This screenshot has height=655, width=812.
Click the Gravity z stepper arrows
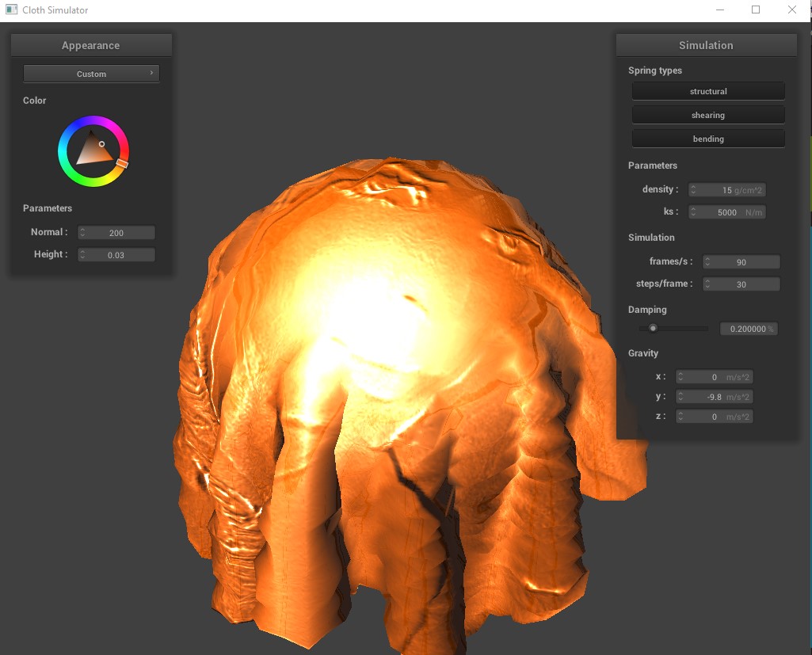click(681, 417)
